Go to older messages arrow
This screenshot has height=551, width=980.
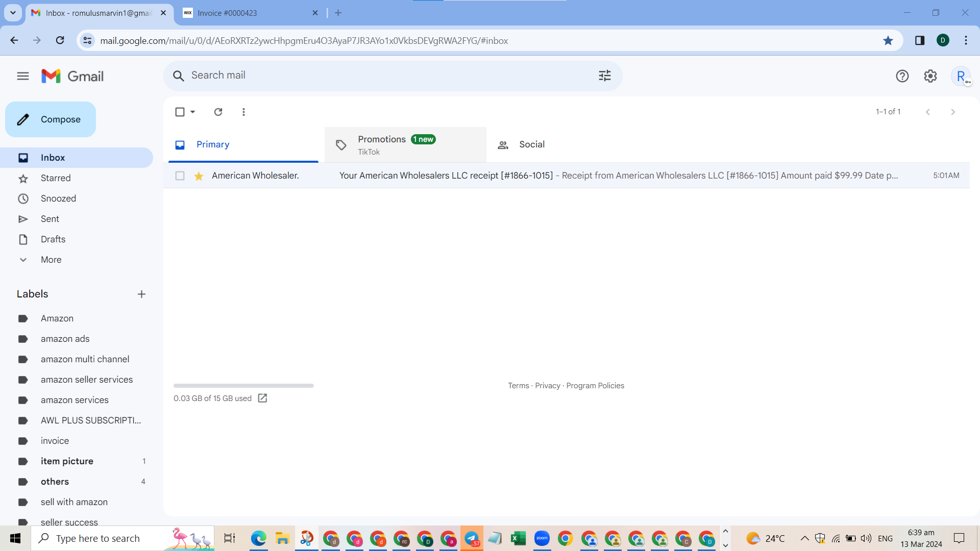953,112
